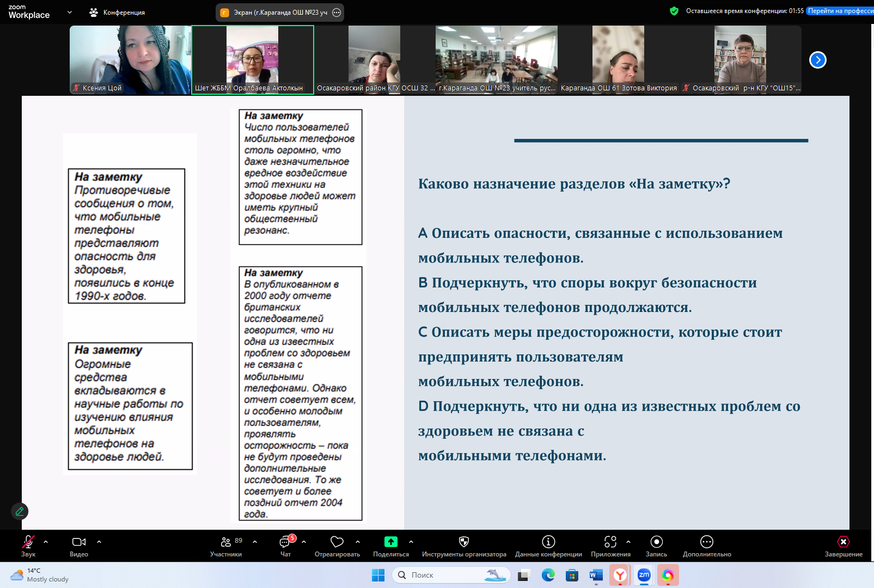Start recording with the Запись button
Viewport: 874px width, 588px height.
[656, 542]
